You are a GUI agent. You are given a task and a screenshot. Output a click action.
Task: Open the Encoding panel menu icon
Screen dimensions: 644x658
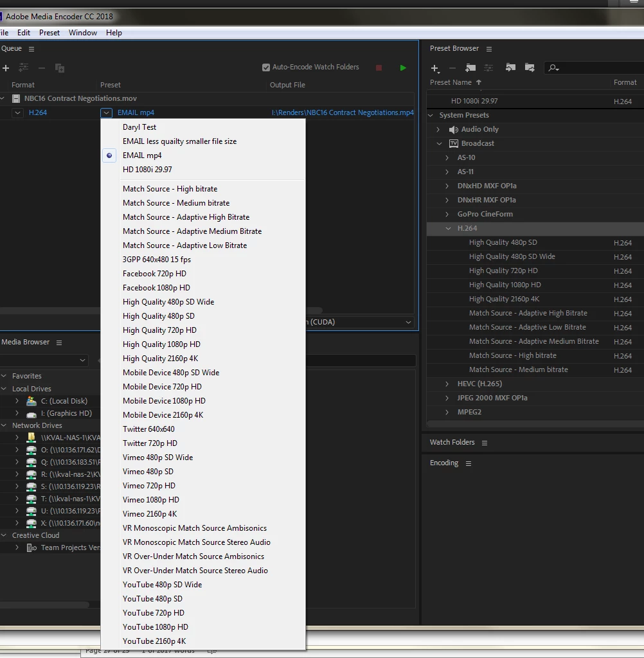coord(469,463)
